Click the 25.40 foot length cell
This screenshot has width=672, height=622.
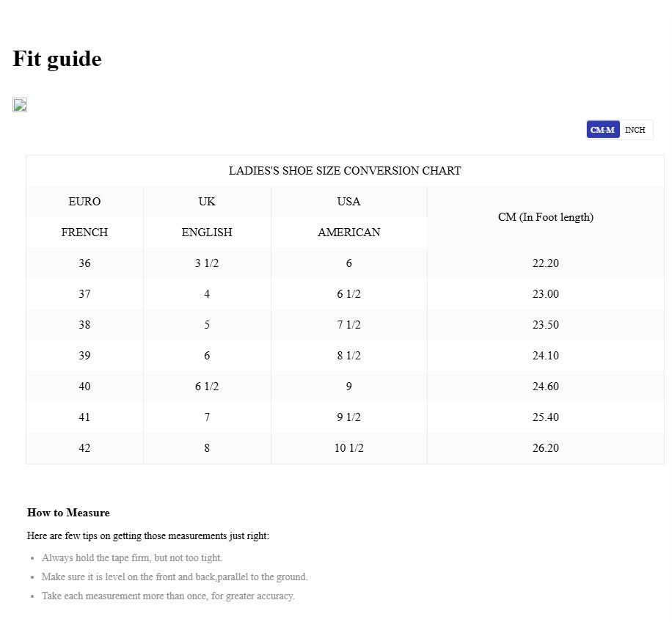point(545,417)
